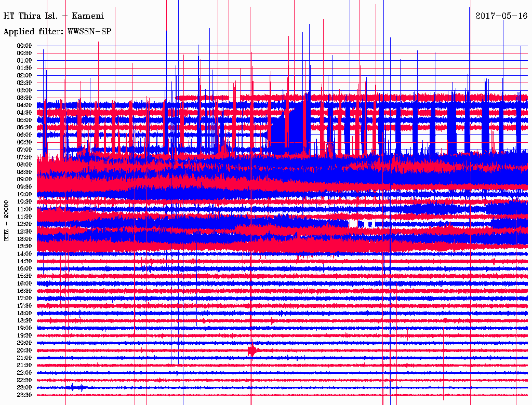Click the 19:00 time label
Screen dimensions: 532x405
point(24,328)
